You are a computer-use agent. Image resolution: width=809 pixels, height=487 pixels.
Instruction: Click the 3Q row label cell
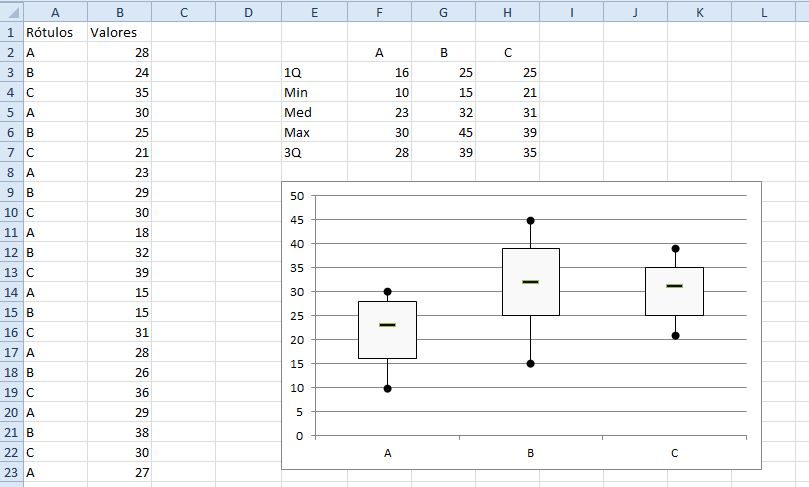coord(314,152)
